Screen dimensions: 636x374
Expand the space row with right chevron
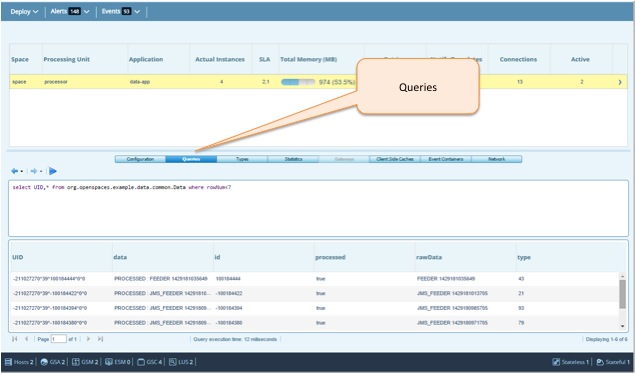tap(620, 82)
